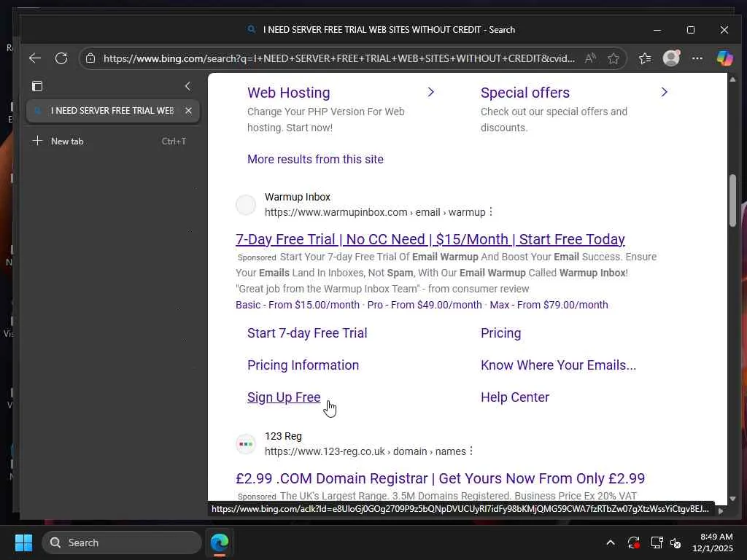Expand the Web Hosting chevron arrow

pyautogui.click(x=431, y=92)
